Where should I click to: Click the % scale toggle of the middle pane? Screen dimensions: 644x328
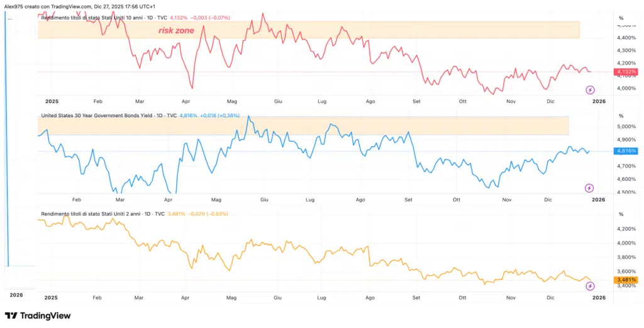coord(620,116)
